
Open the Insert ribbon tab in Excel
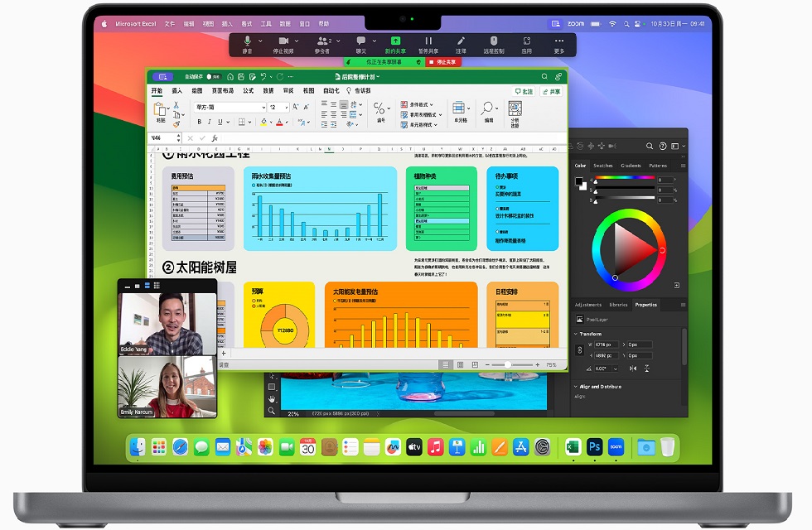pos(176,90)
